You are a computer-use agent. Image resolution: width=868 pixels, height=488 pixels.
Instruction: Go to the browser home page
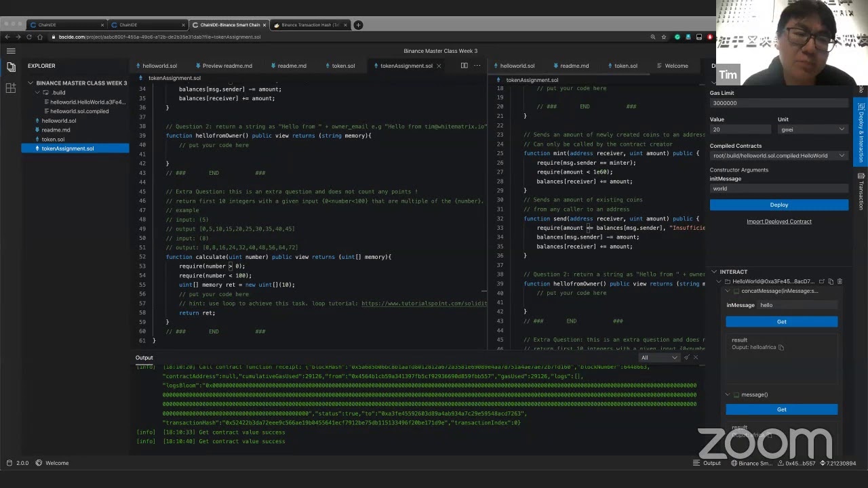[x=40, y=37]
